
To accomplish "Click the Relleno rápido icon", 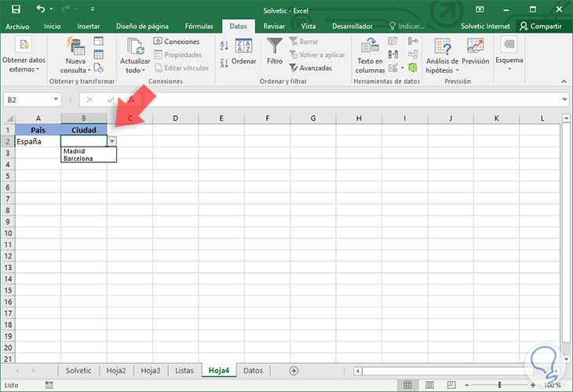I will [392, 41].
